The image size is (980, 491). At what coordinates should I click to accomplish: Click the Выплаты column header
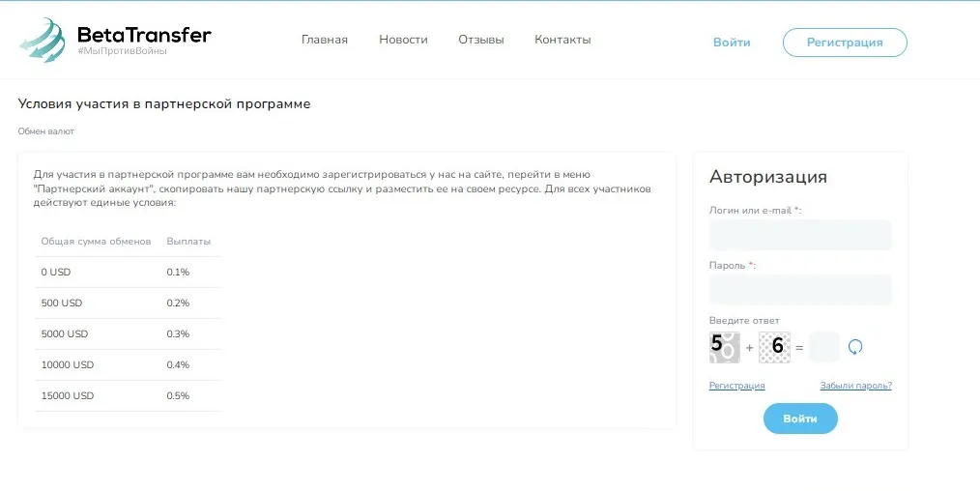tap(188, 241)
